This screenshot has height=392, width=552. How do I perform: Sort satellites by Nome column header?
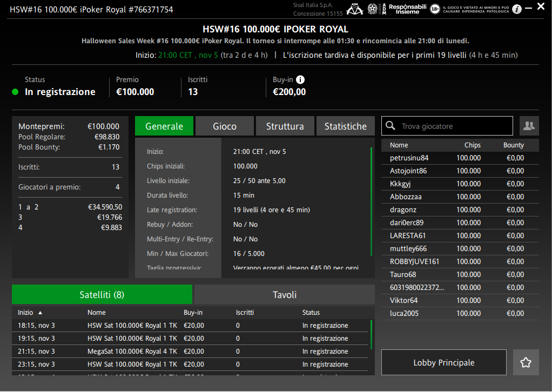[x=97, y=313]
